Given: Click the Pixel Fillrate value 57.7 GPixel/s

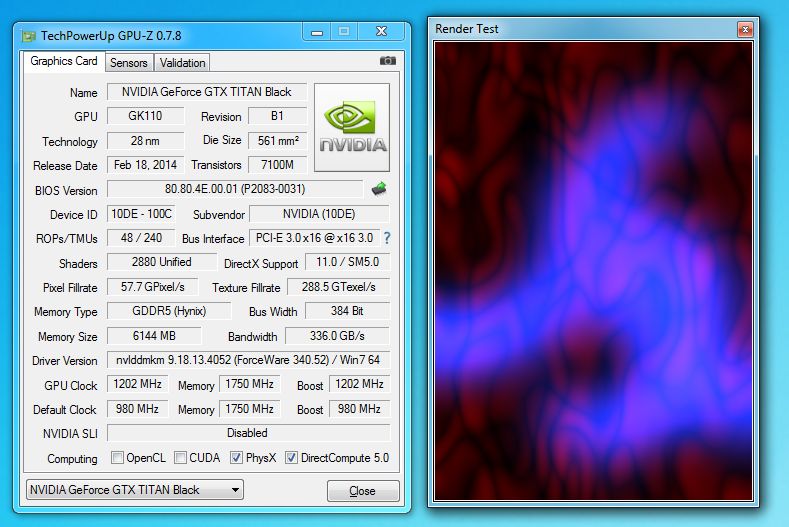Looking at the screenshot, I should pyautogui.click(x=152, y=287).
